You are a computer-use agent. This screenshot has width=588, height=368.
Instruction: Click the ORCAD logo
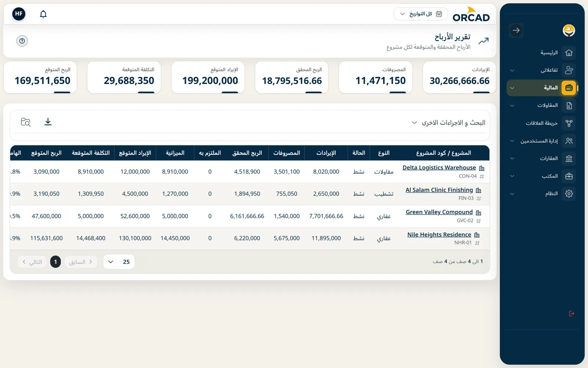471,14
